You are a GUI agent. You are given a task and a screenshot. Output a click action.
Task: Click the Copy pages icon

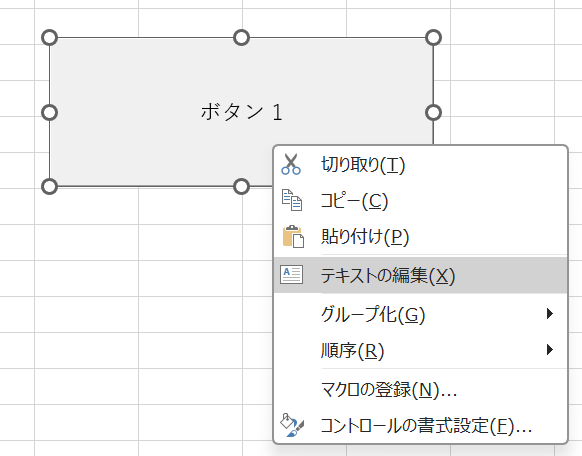(x=292, y=200)
